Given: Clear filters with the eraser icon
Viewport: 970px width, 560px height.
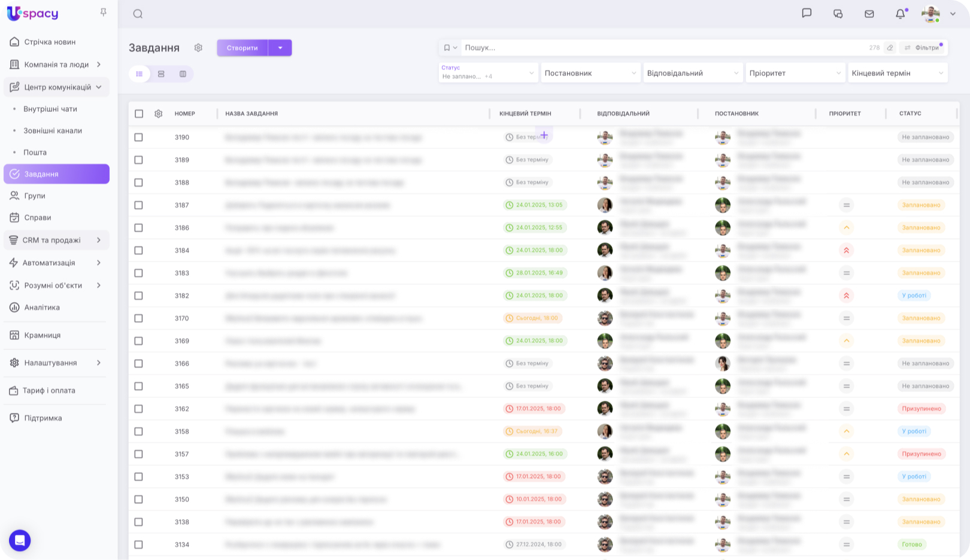Looking at the screenshot, I should (x=890, y=48).
